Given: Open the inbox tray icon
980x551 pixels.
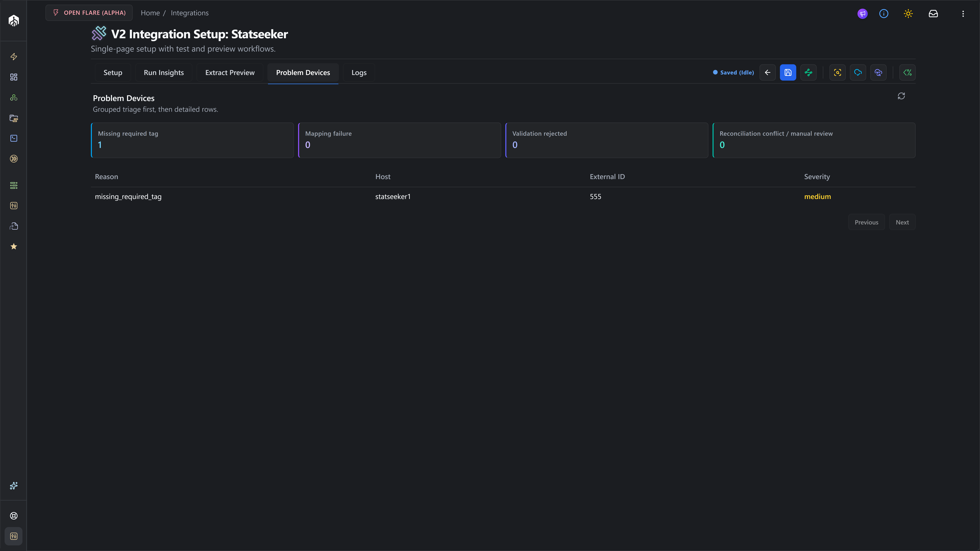Looking at the screenshot, I should [933, 14].
